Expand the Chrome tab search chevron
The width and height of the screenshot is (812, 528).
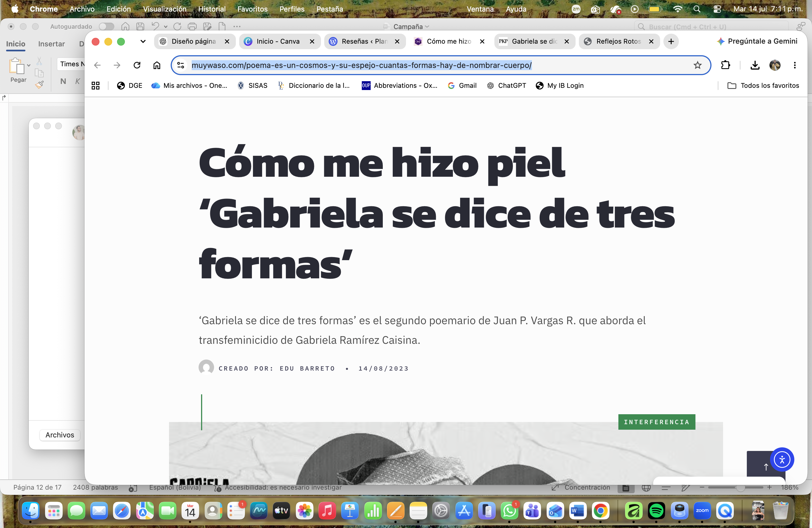click(143, 42)
